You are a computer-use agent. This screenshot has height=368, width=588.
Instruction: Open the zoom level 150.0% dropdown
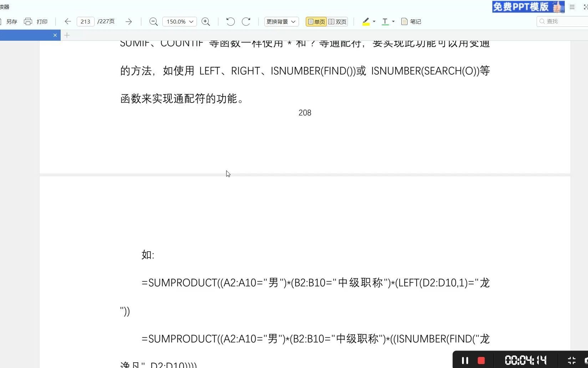pos(179,21)
